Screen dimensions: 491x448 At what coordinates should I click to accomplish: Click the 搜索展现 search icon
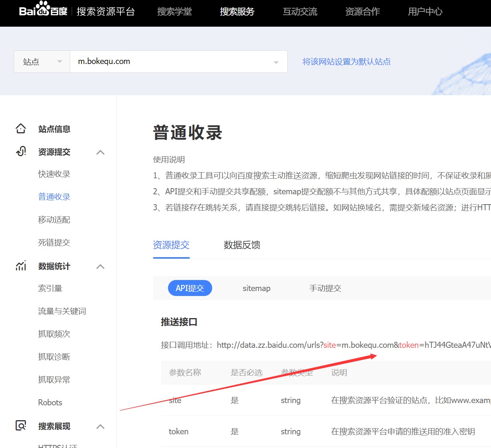click(x=21, y=426)
